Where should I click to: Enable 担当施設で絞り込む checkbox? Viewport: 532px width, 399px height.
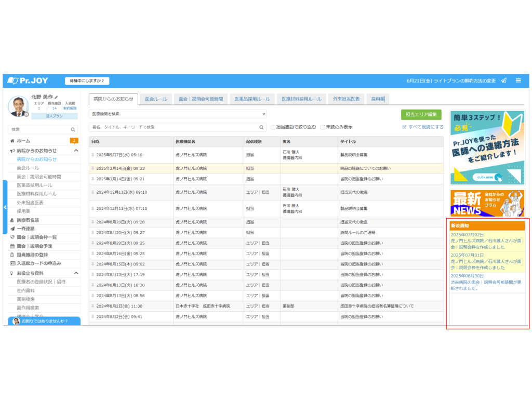click(274, 127)
